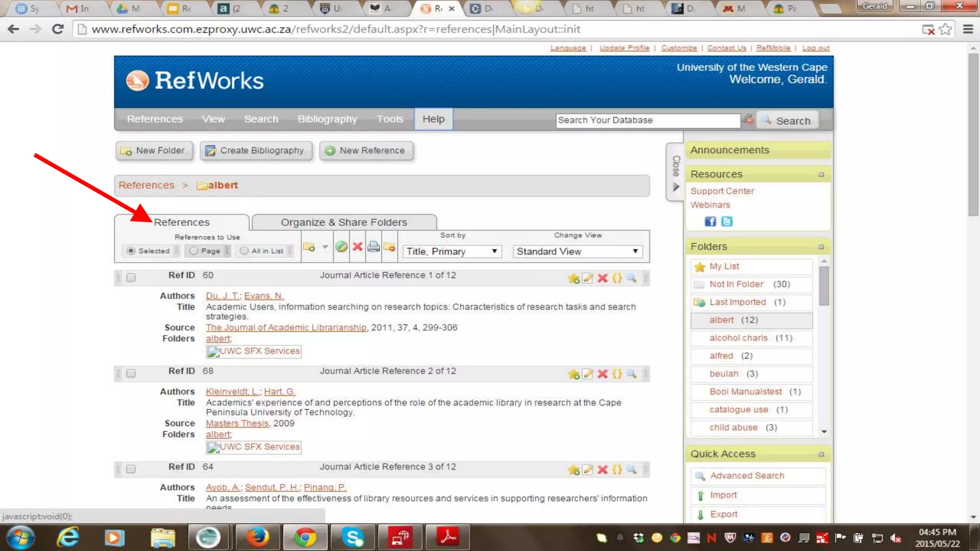
Task: Click the global edit globe-pencil icon
Action: point(341,247)
